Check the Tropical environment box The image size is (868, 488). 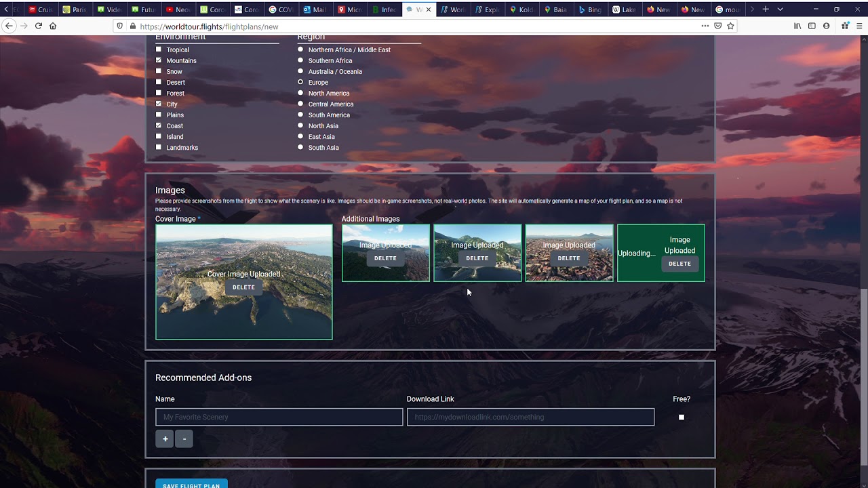click(159, 49)
